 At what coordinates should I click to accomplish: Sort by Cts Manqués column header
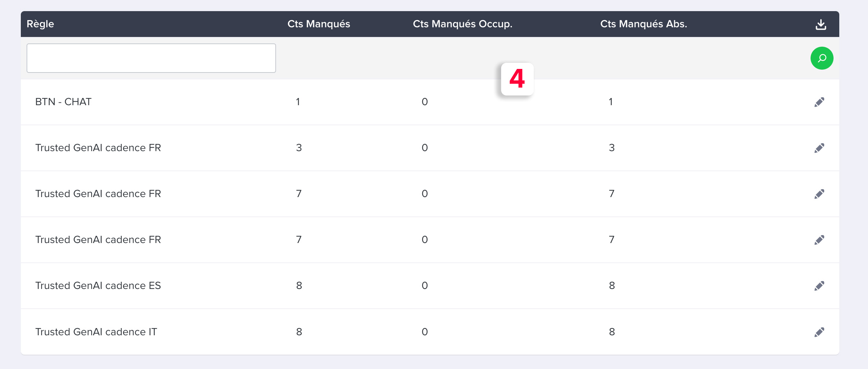(x=319, y=24)
